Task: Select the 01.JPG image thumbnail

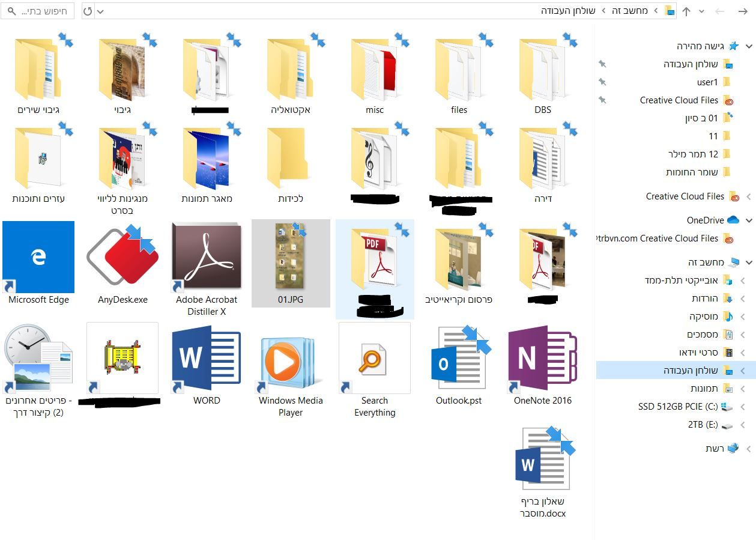Action: coord(291,257)
